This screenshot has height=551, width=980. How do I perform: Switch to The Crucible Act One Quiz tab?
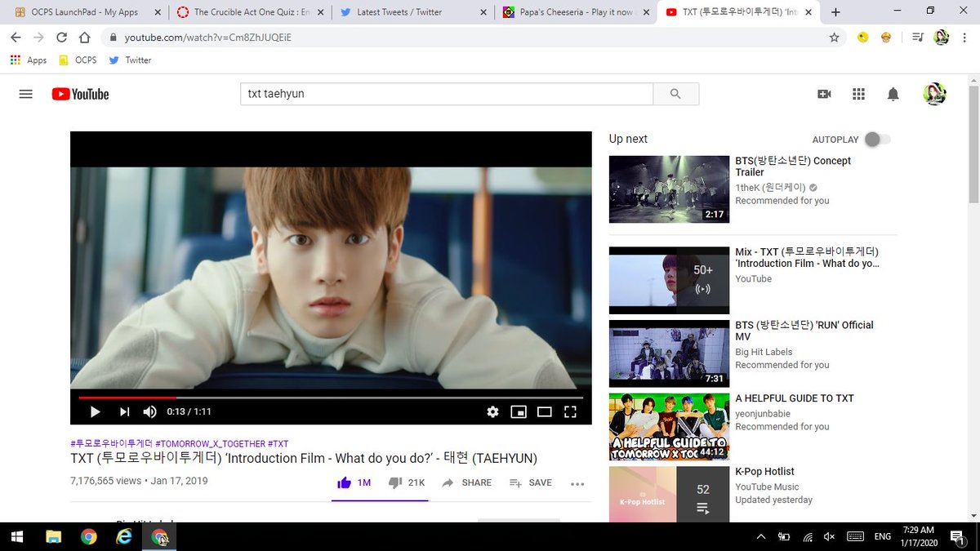point(250,12)
